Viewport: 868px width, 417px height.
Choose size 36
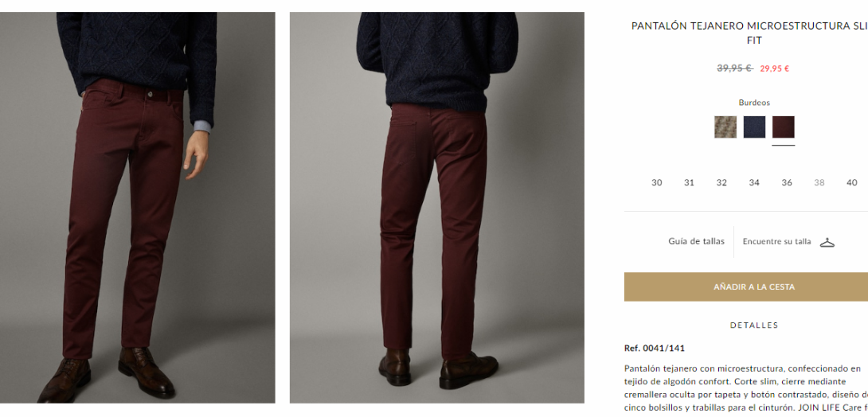[787, 182]
